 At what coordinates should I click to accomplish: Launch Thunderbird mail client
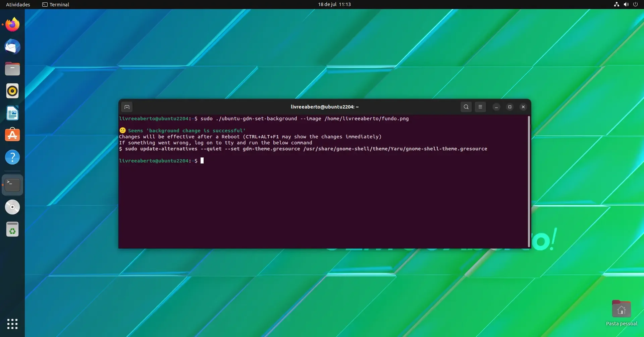12,47
